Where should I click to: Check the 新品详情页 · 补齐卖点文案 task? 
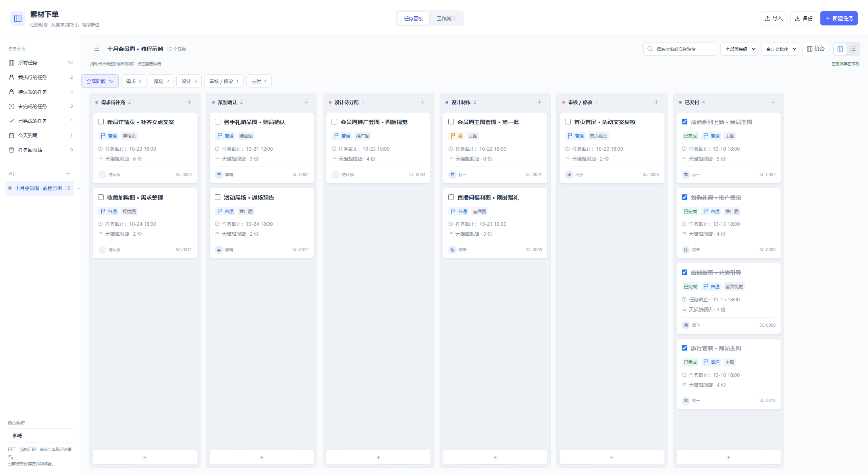coord(101,122)
